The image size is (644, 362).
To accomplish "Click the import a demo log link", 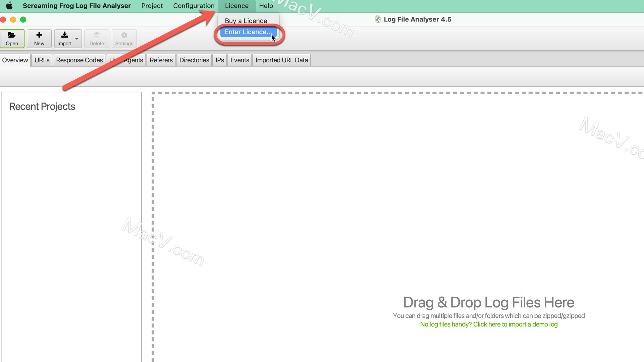I will [x=489, y=324].
